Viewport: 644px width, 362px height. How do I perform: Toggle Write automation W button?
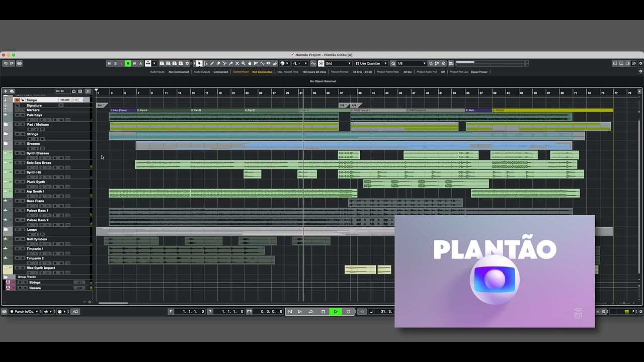pos(134,63)
